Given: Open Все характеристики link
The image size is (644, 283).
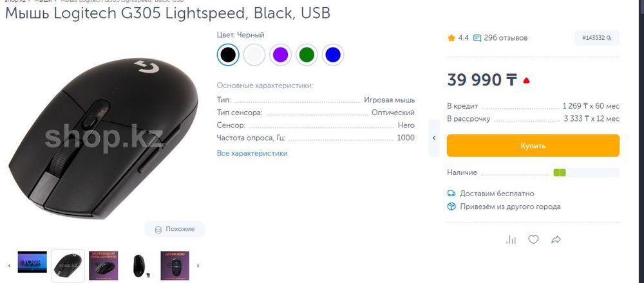Looking at the screenshot, I should coord(252,153).
